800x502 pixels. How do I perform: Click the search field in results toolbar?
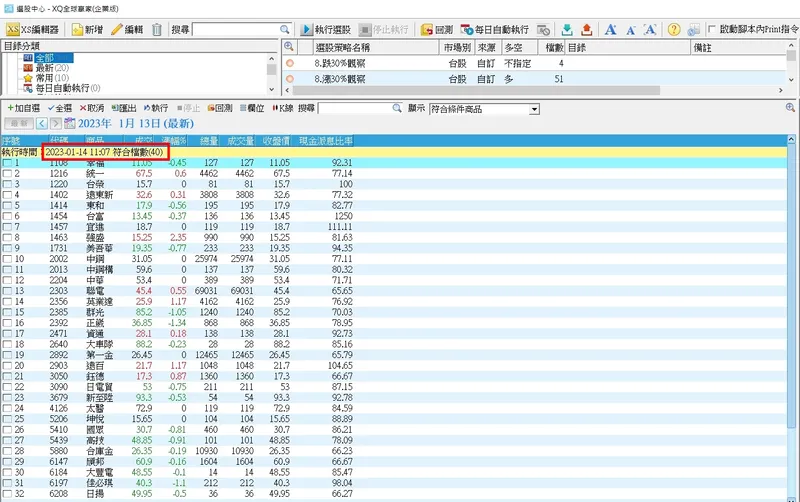[x=354, y=108]
